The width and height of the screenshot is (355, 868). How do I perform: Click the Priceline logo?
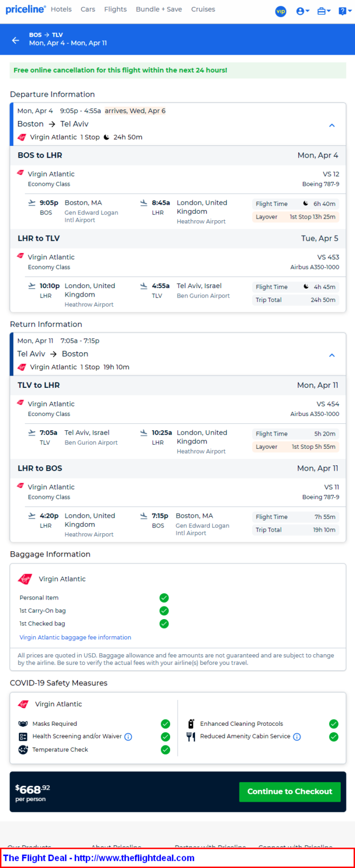[25, 10]
